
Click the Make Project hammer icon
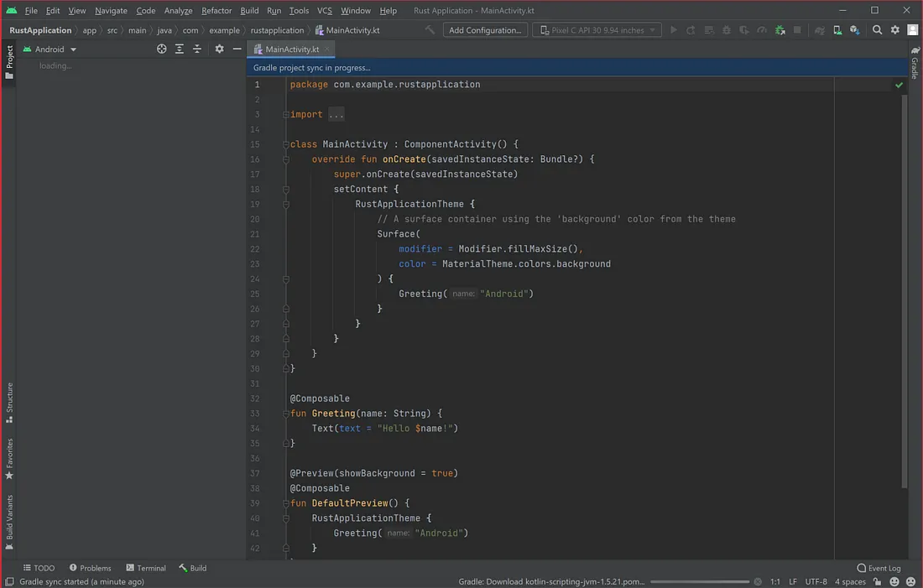(x=430, y=29)
